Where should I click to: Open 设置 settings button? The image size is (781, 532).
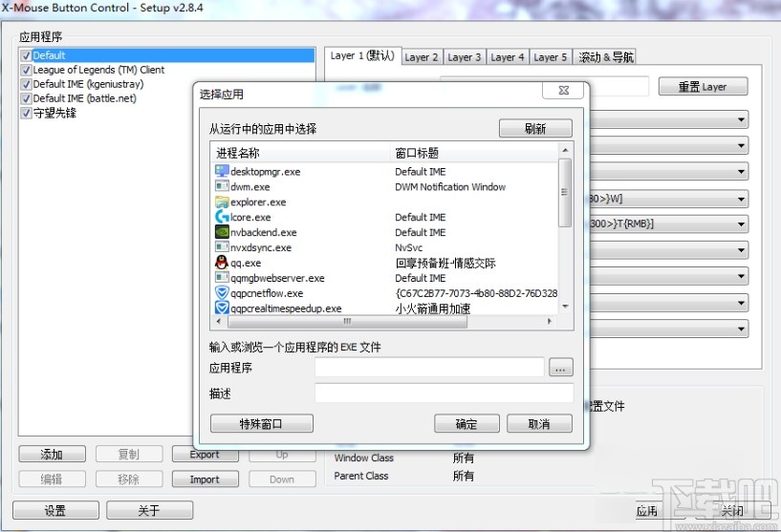point(55,511)
